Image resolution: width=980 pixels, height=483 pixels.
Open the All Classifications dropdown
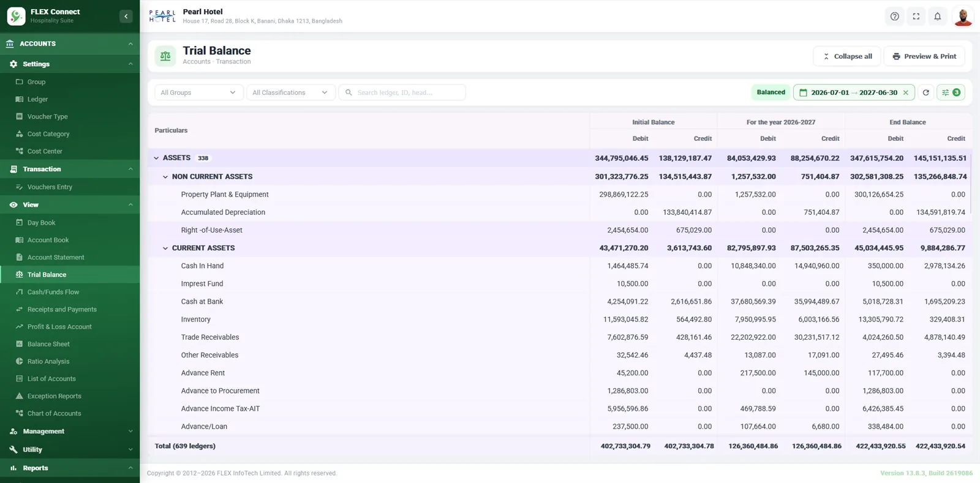(291, 92)
